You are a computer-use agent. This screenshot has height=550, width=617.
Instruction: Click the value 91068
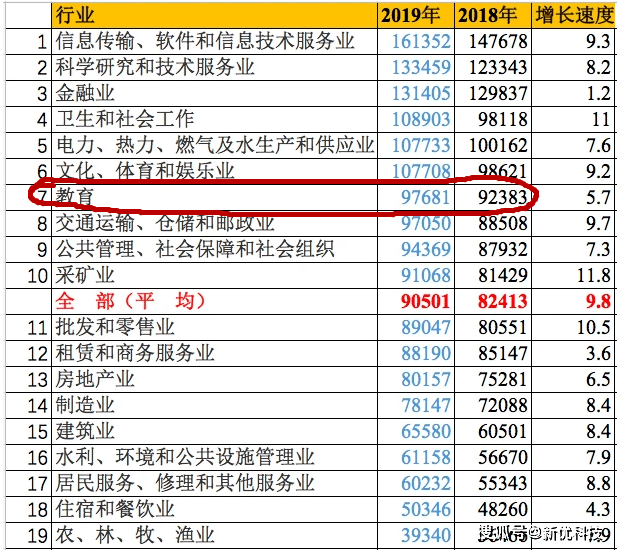pyautogui.click(x=425, y=275)
